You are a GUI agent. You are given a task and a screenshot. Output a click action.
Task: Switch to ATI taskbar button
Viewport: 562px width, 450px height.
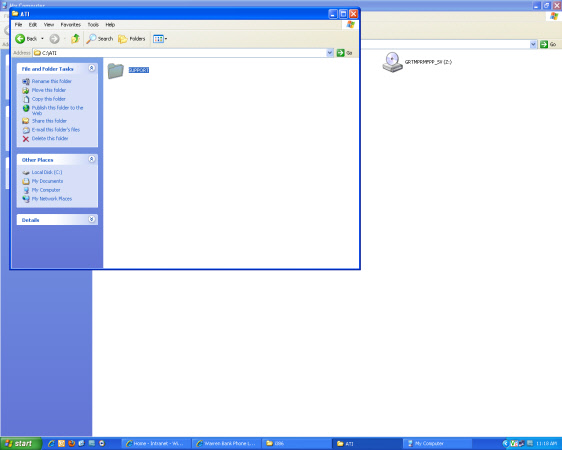(367, 444)
